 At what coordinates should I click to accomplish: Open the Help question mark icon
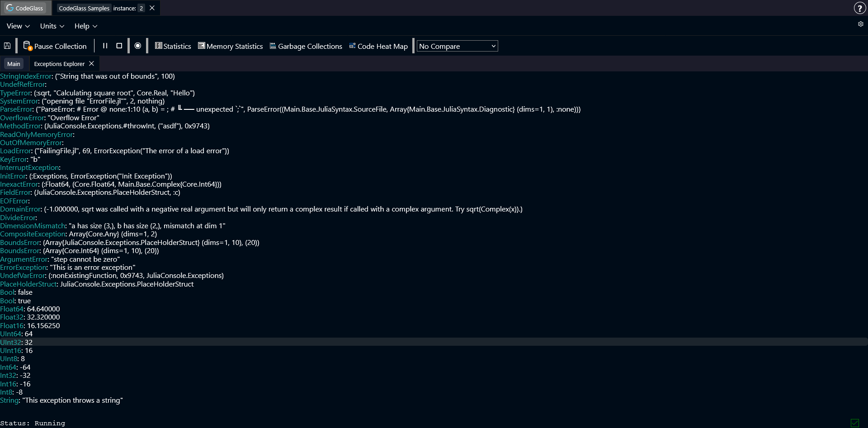(x=860, y=8)
